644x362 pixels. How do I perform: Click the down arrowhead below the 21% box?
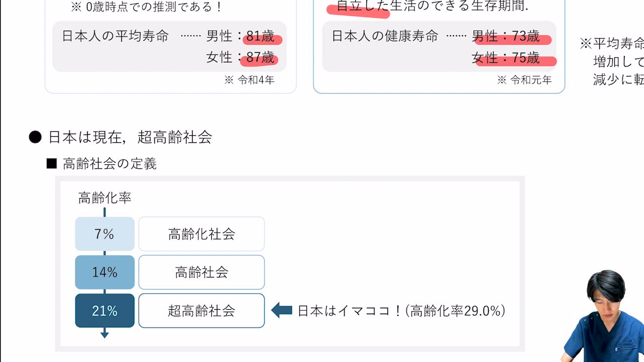tap(105, 334)
